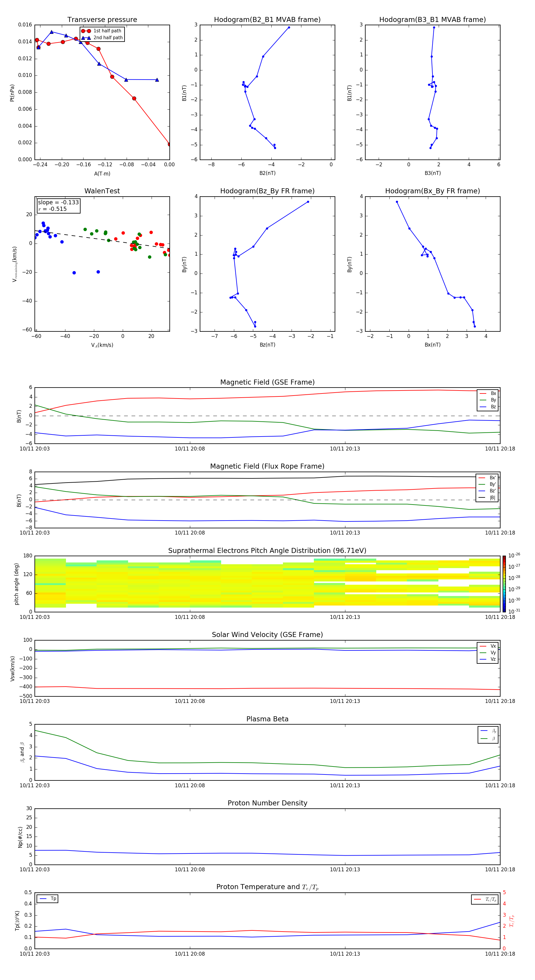Click the red data point at A = 0.00
This screenshot has height=980, width=535.
169,144
